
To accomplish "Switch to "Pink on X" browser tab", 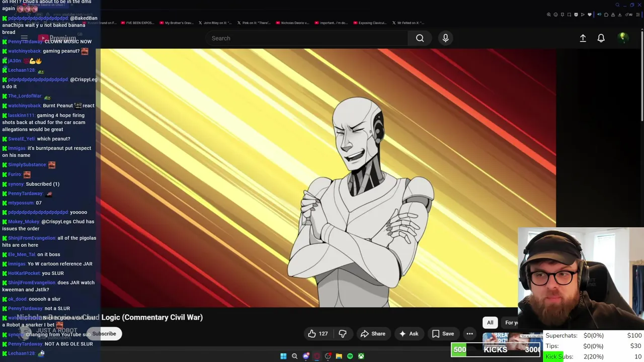I will (253, 23).
